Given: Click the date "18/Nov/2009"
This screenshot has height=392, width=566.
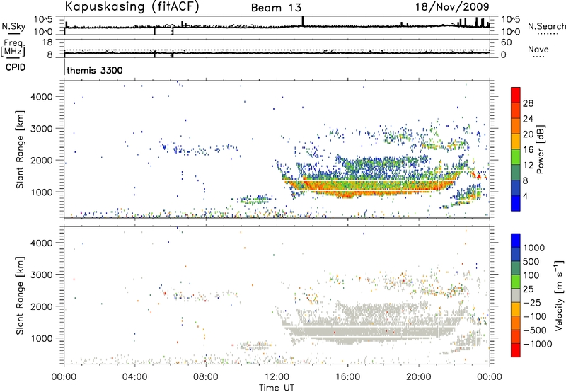Looking at the screenshot, I should pos(452,6).
